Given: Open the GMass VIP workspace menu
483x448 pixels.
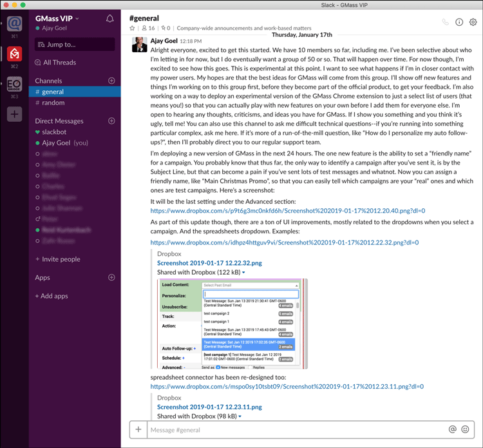Looking at the screenshot, I should point(58,18).
